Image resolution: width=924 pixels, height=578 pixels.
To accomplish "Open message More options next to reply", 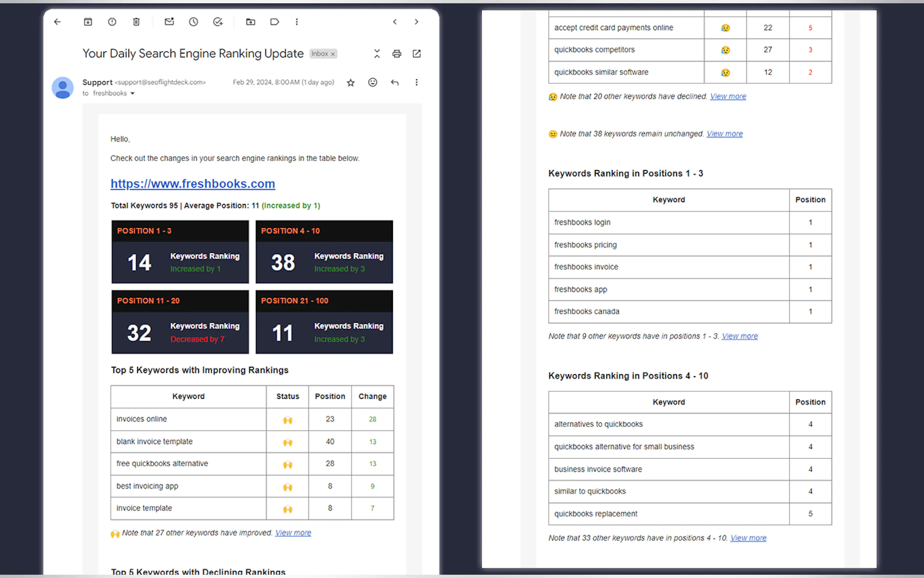I will [417, 82].
